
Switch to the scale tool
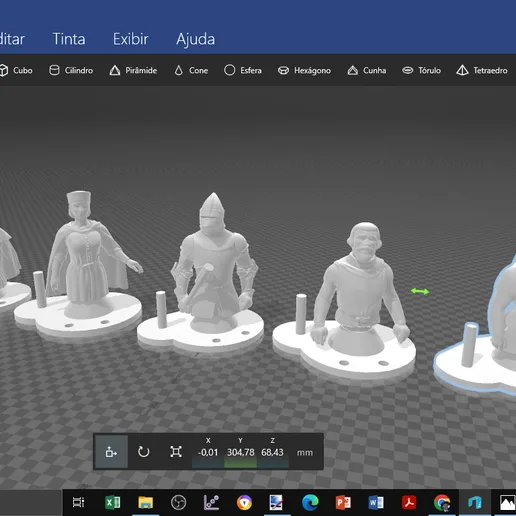tap(176, 452)
